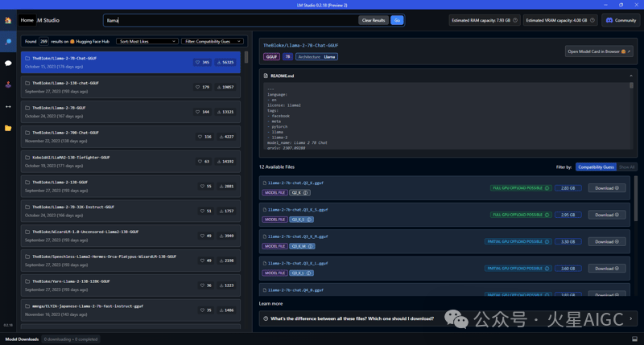
Task: Toggle the bottom-right downloads panel icon
Action: tap(634, 339)
